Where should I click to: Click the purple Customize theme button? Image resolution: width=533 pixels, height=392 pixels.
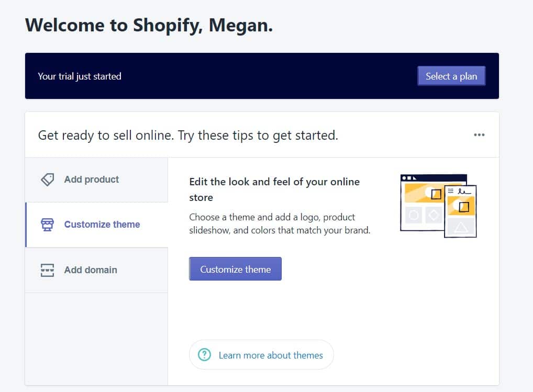[x=235, y=269]
